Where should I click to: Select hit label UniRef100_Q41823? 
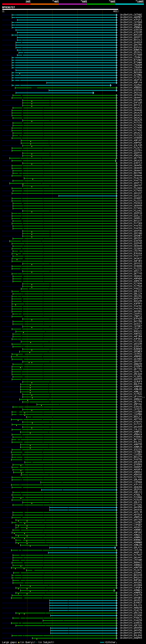point(131,601)
